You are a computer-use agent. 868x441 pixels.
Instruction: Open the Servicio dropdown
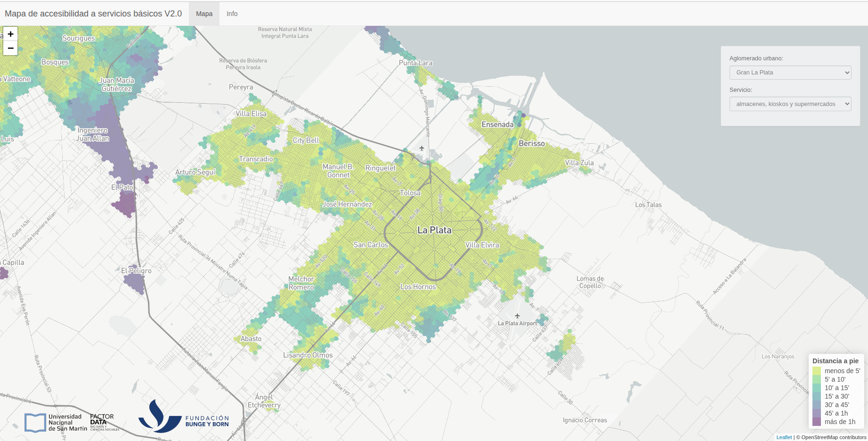pos(790,104)
